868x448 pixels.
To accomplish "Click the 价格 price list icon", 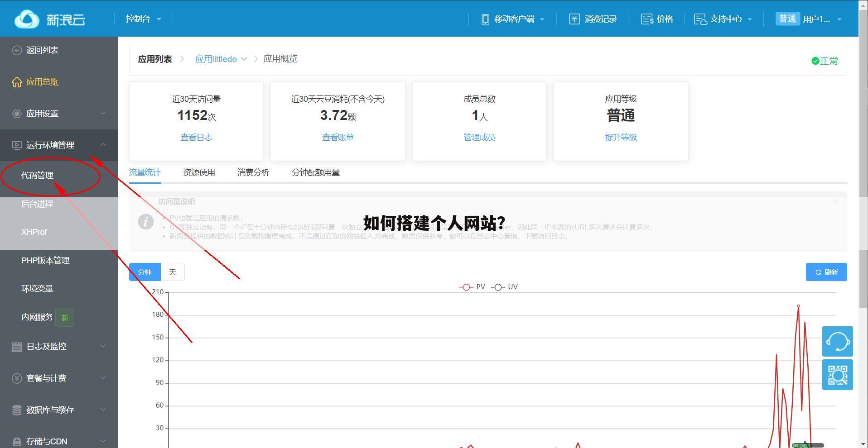I will (647, 19).
